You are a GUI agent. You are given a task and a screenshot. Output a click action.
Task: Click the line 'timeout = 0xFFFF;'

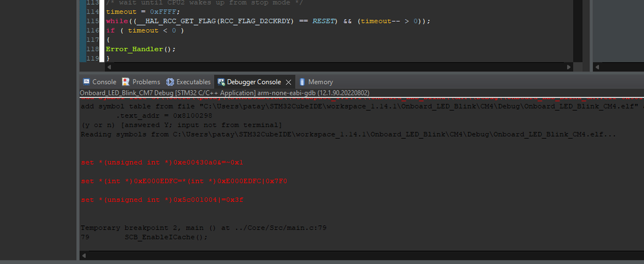(x=143, y=12)
